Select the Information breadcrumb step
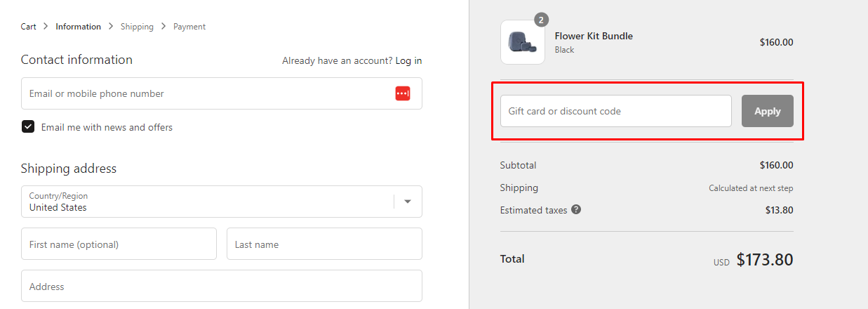868x309 pixels. click(x=79, y=27)
